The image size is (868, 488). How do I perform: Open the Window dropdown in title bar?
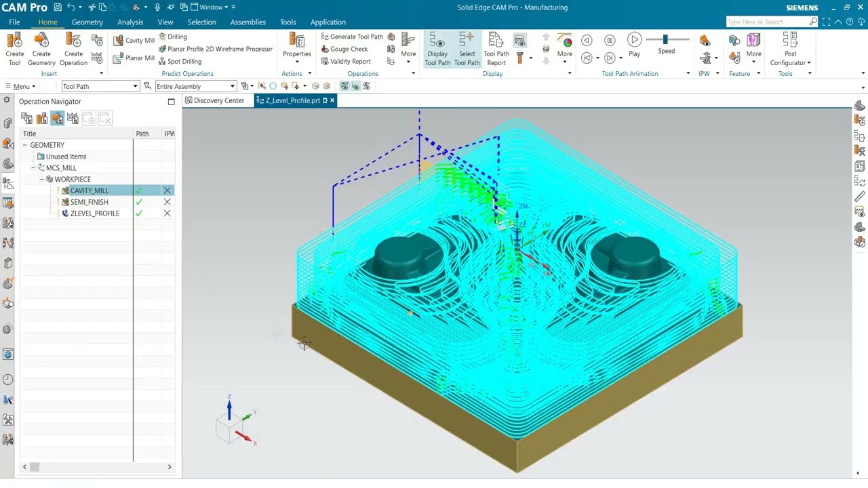(x=212, y=7)
